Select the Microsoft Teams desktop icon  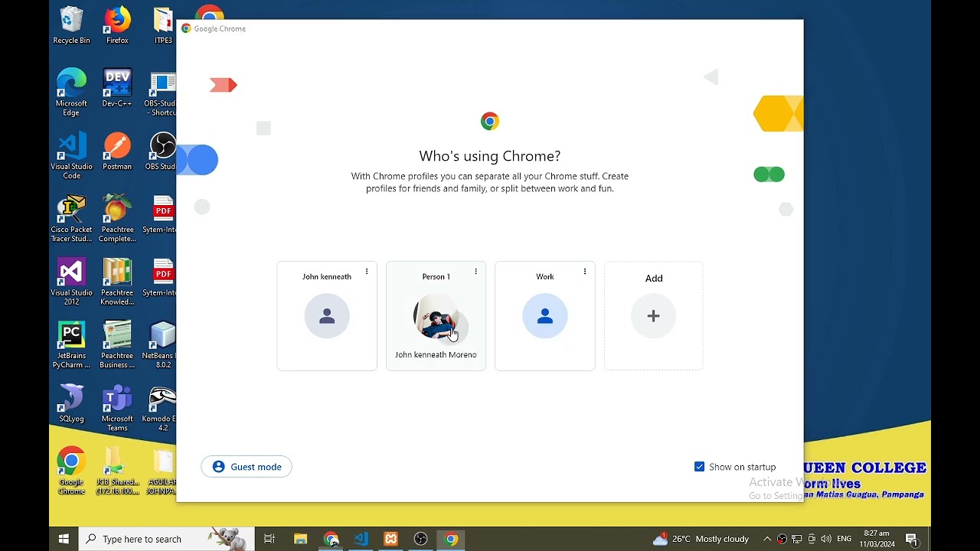[x=117, y=408]
